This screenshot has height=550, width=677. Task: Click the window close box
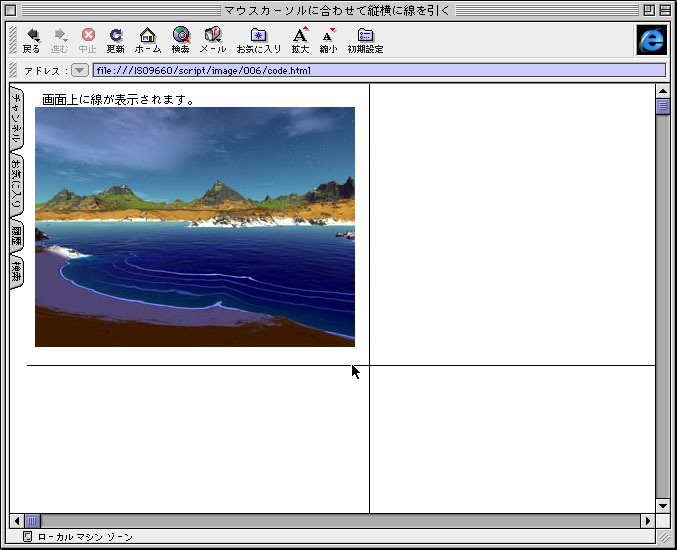point(11,10)
